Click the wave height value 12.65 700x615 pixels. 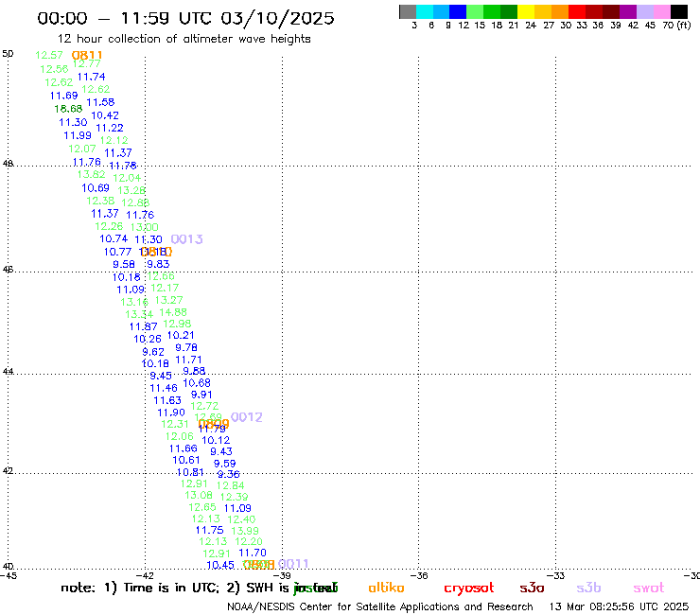click(202, 507)
